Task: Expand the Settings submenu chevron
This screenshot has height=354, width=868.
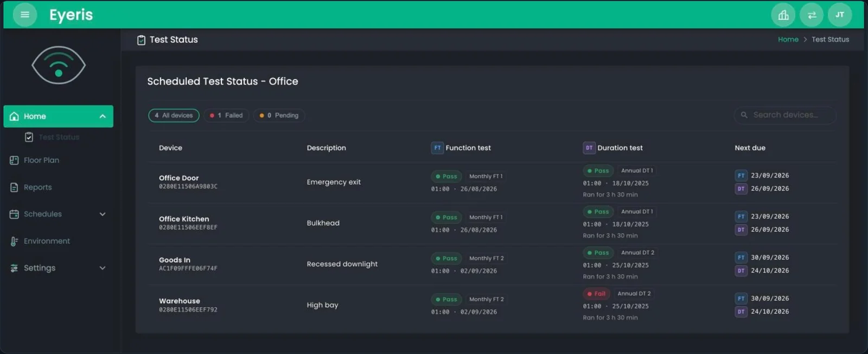Action: (x=103, y=268)
